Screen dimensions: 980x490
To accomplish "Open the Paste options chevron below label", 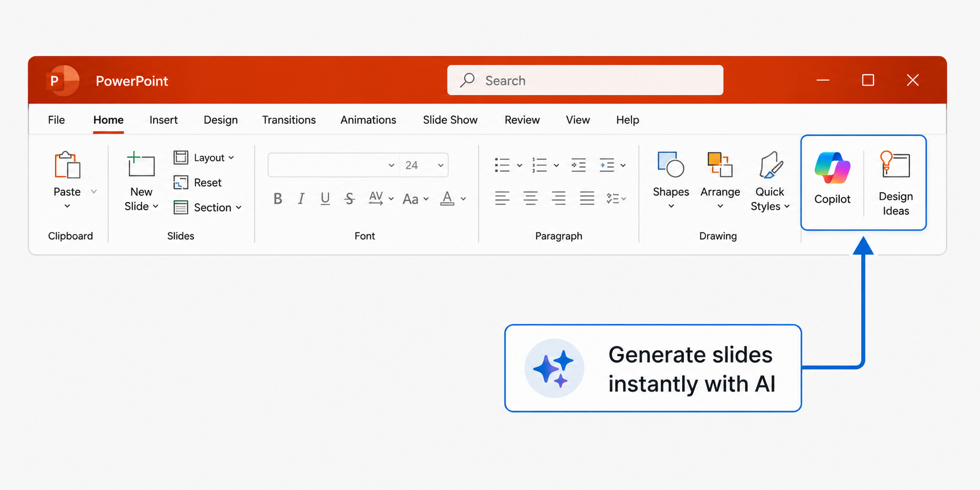I will tap(67, 207).
